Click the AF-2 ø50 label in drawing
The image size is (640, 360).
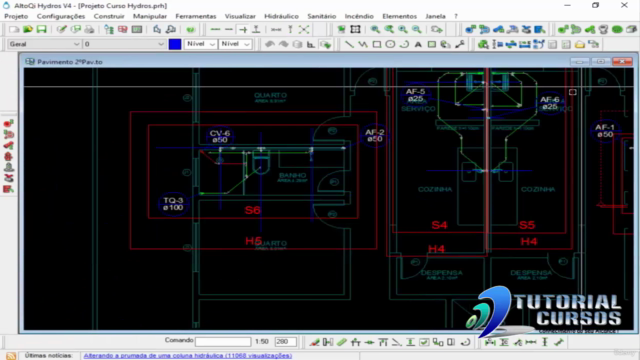pos(375,136)
